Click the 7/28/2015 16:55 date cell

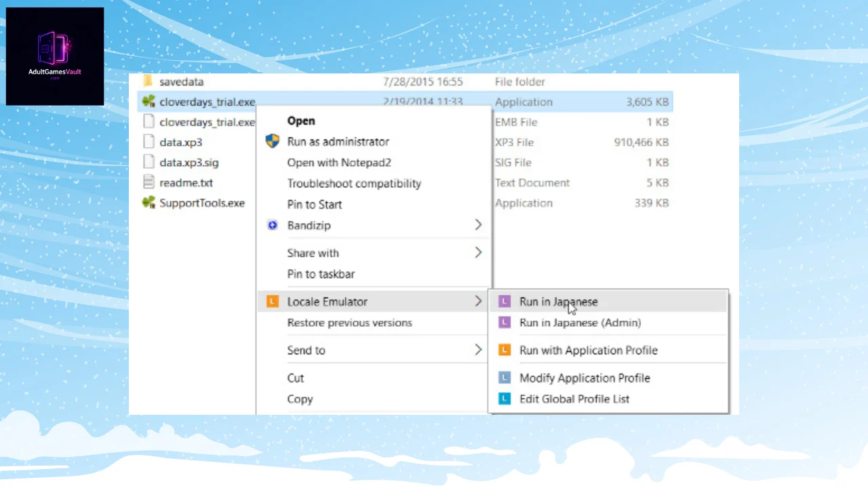point(422,81)
